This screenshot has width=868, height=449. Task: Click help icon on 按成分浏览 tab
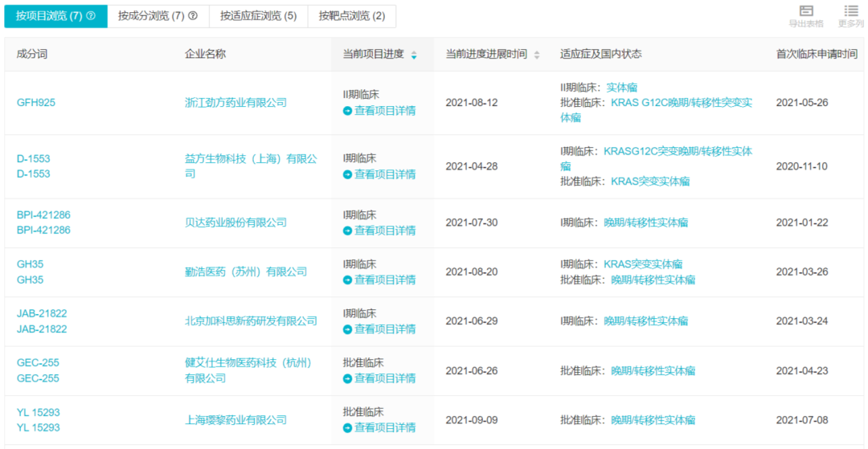pyautogui.click(x=193, y=16)
